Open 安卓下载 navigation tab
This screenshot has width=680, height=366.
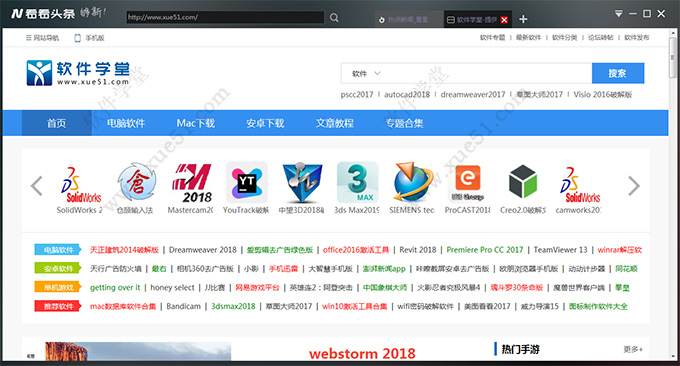click(265, 123)
